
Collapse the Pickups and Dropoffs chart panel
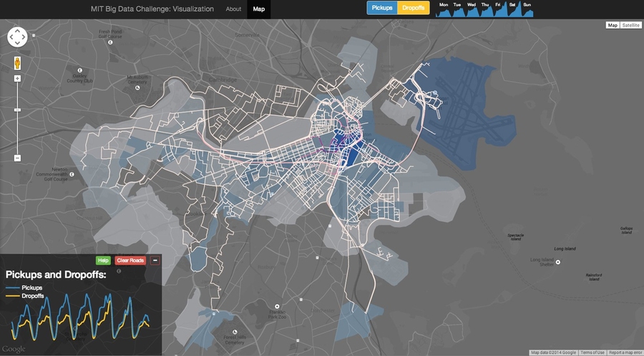point(155,261)
